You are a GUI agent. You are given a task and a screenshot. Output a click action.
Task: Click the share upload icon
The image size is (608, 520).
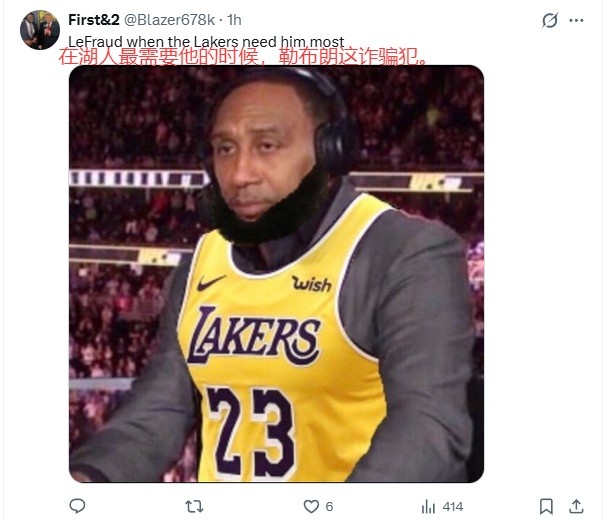(576, 506)
